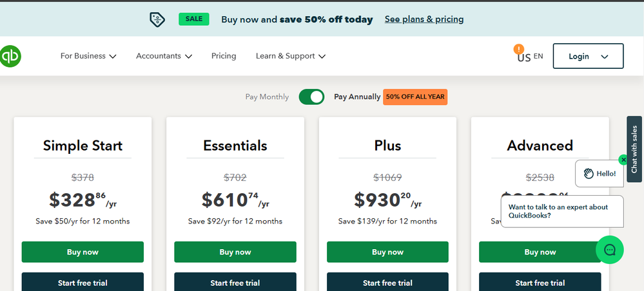The height and width of the screenshot is (291, 644).
Task: Expand the Accountants dropdown menu
Action: click(x=164, y=56)
